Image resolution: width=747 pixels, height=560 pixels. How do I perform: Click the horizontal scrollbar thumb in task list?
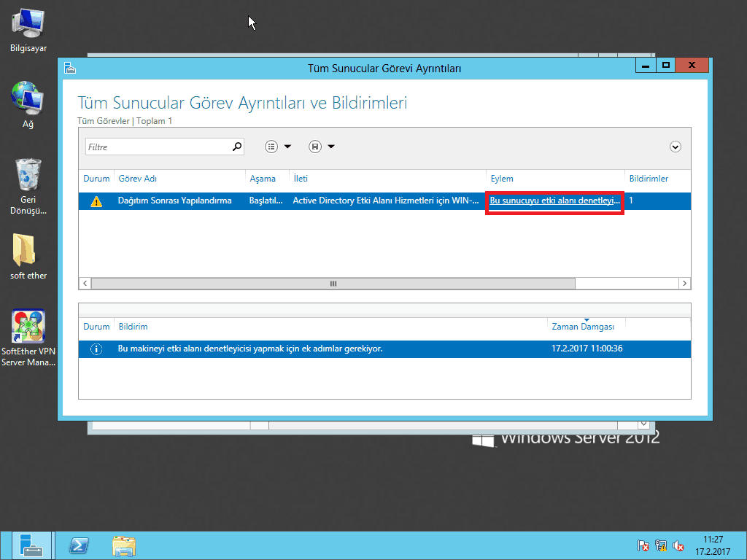[x=333, y=283]
